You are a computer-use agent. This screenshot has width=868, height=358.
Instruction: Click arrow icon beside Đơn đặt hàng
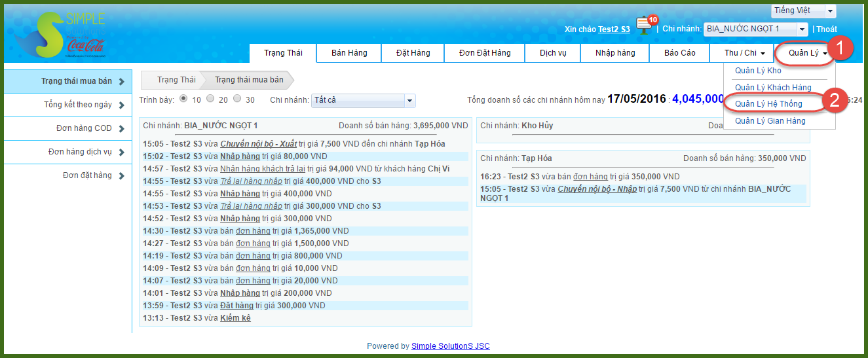[122, 175]
